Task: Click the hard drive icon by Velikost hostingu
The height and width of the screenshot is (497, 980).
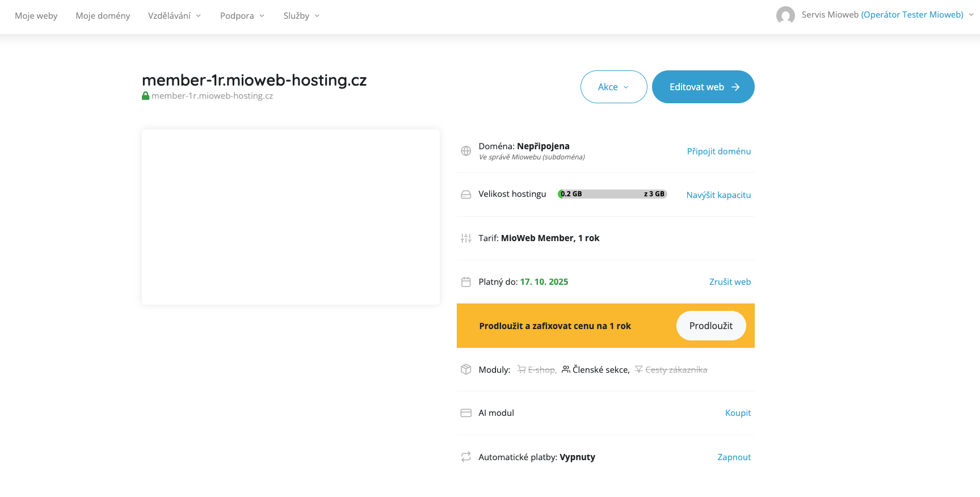Action: coord(466,195)
